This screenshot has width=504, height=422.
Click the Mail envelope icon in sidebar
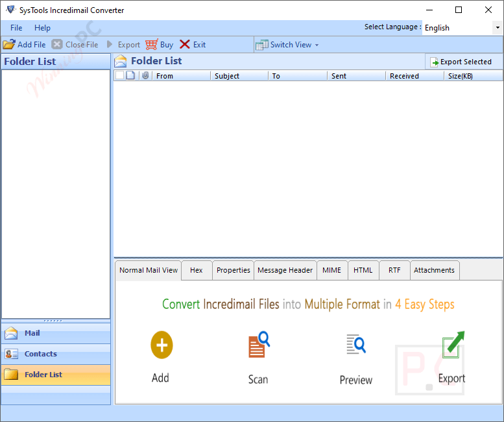coord(11,333)
